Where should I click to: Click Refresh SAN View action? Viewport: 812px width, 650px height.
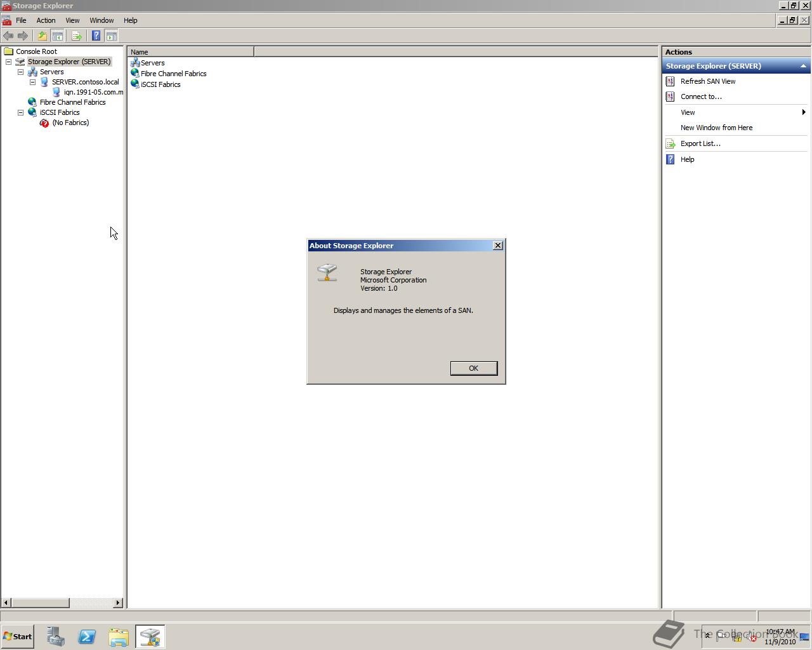708,81
